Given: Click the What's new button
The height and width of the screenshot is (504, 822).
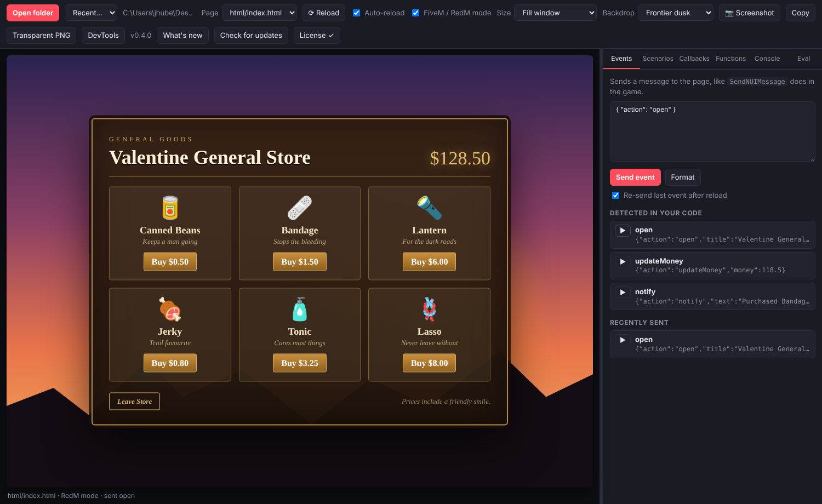Looking at the screenshot, I should (182, 35).
